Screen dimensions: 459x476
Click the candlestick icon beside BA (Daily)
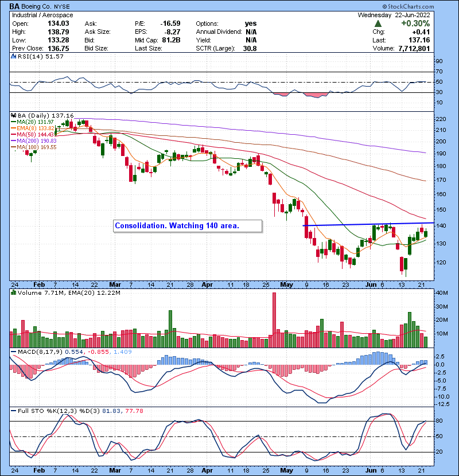(x=13, y=115)
